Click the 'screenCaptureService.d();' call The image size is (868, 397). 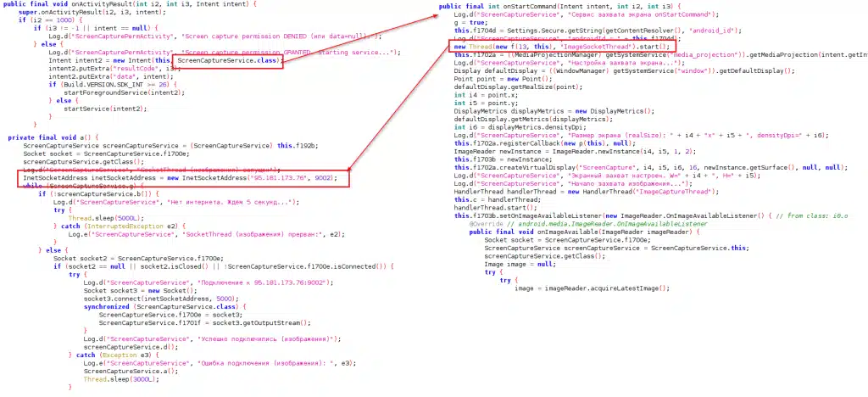coord(130,347)
